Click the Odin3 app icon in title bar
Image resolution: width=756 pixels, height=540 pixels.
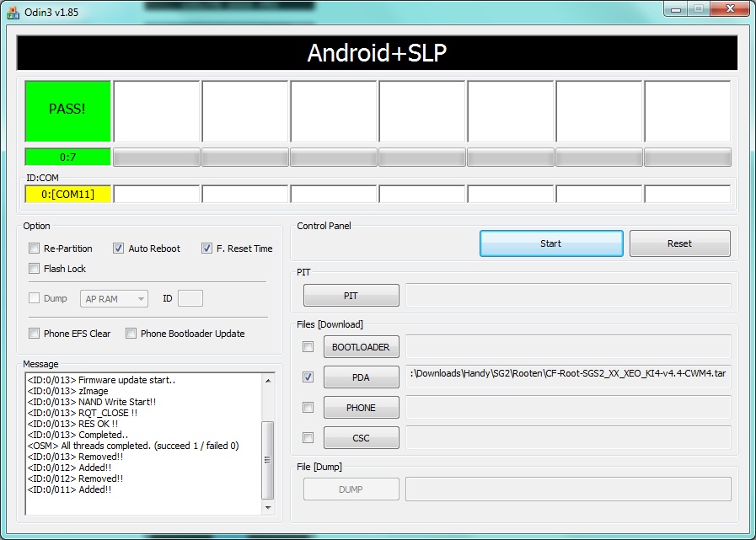coord(13,12)
